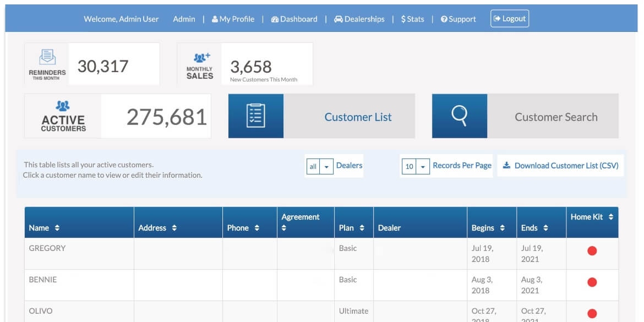Download Customer List as CSV
Image resolution: width=644 pixels, height=322 pixels.
pos(560,166)
